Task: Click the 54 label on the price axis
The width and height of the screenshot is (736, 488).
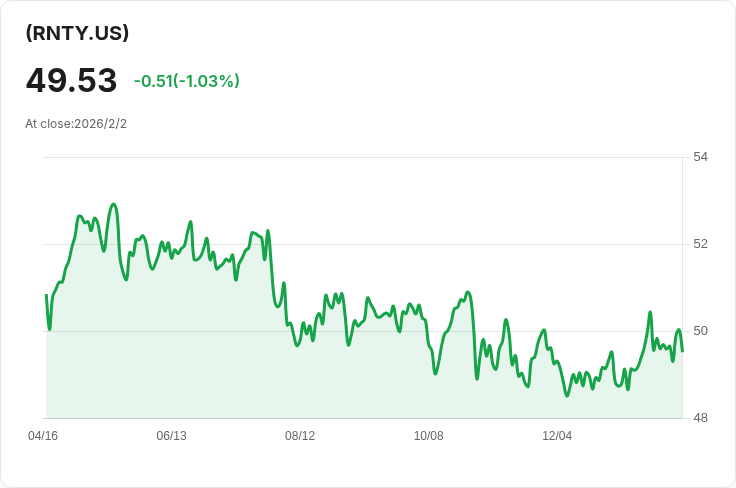Action: click(x=700, y=157)
